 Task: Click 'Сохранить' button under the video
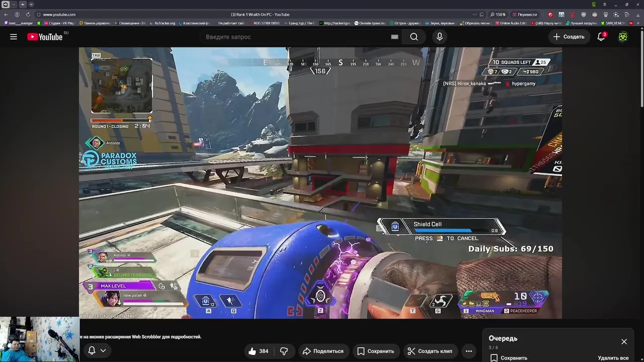375,351
